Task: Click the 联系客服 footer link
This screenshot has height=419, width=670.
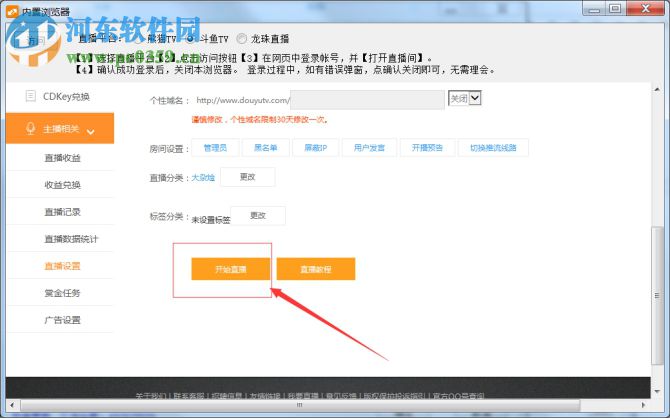Action: point(189,396)
